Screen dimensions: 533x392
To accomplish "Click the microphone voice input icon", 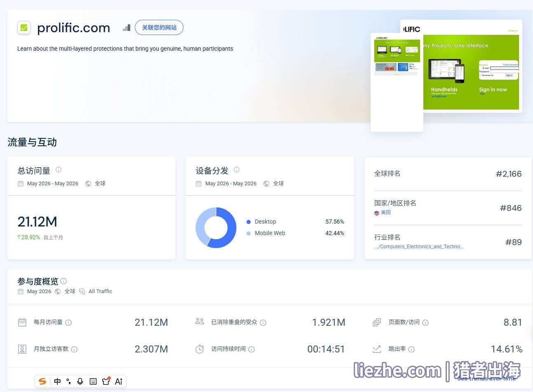I will point(80,381).
